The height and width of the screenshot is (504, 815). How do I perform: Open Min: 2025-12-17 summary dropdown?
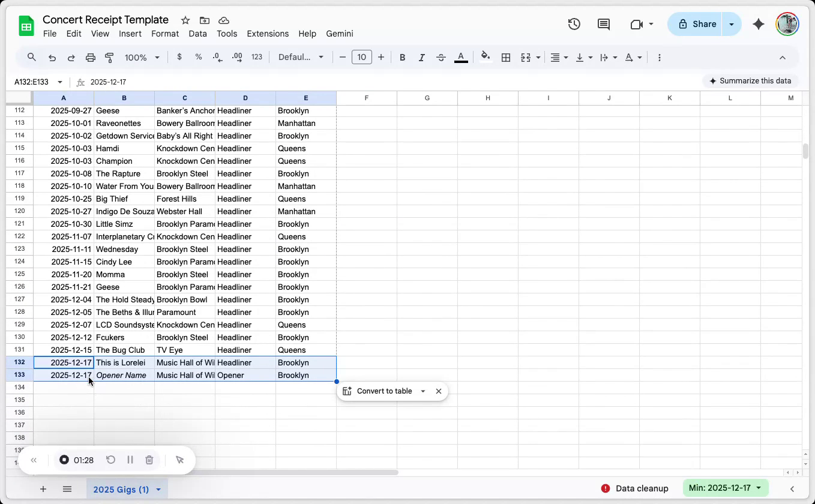click(726, 488)
